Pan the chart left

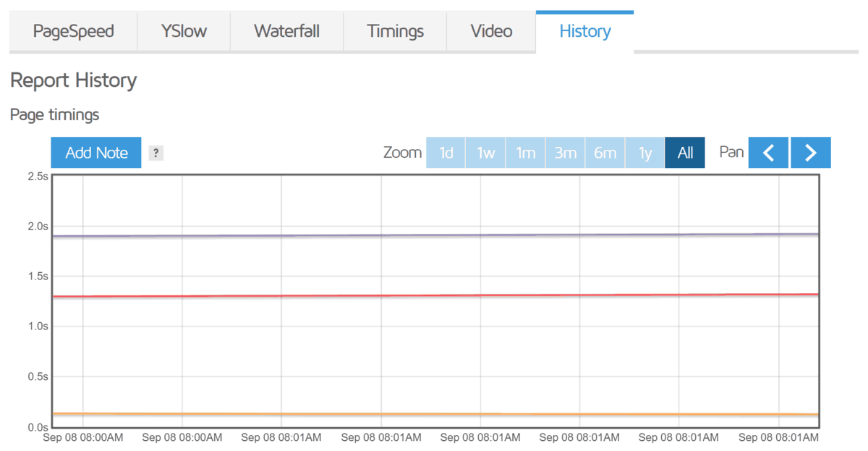coord(768,153)
